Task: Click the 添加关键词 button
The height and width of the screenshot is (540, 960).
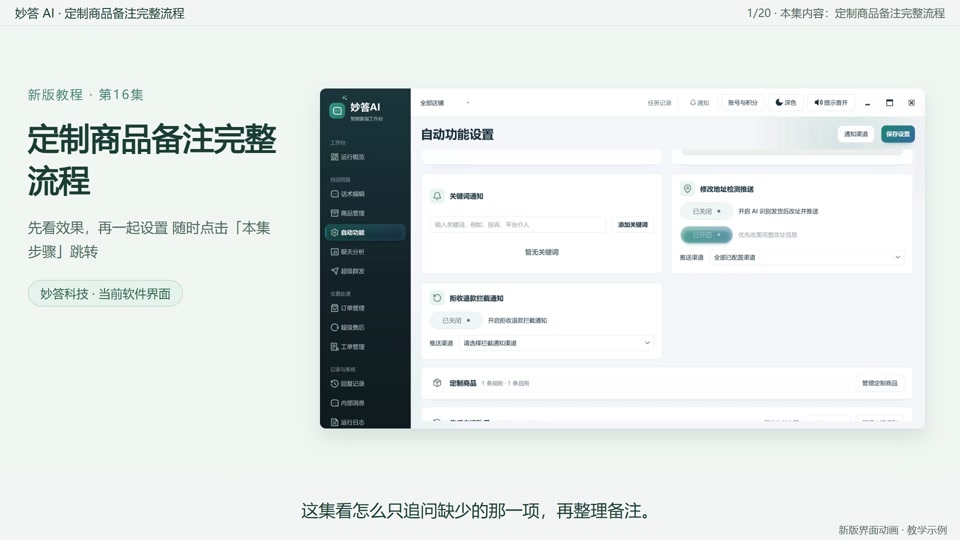Action: click(632, 225)
